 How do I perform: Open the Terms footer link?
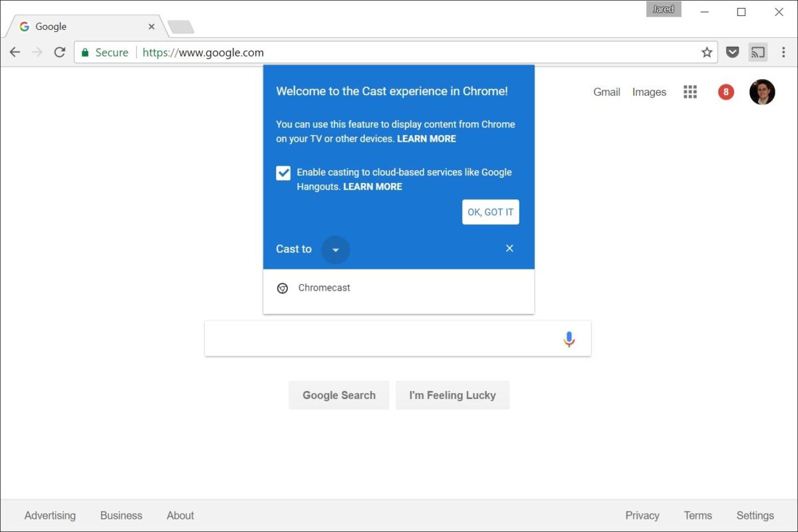[698, 515]
